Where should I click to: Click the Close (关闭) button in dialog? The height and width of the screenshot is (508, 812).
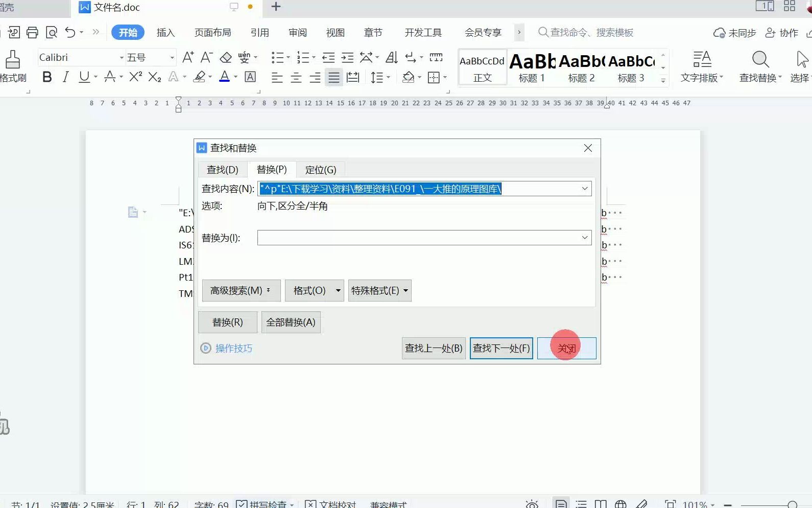point(567,349)
